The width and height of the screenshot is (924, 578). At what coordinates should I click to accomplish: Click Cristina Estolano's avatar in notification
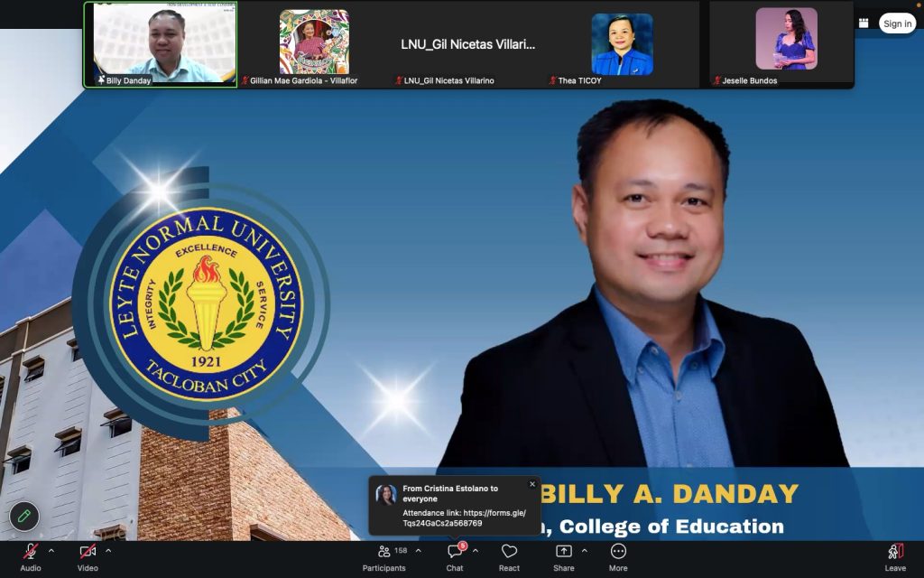click(386, 495)
